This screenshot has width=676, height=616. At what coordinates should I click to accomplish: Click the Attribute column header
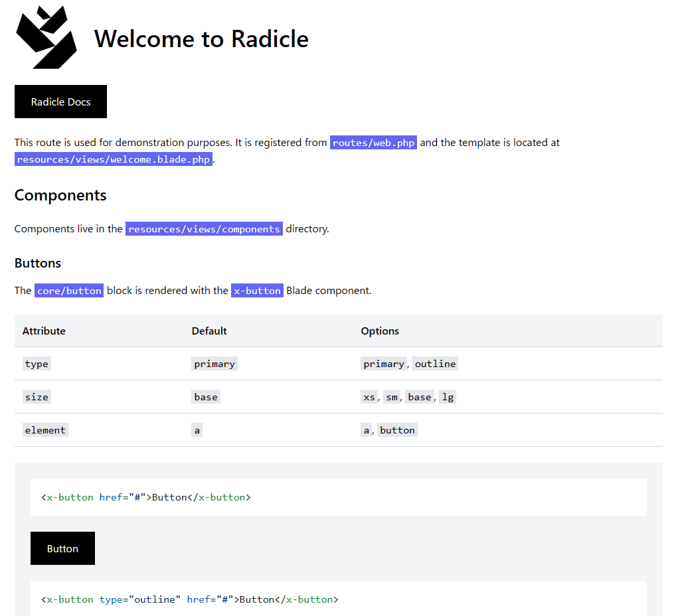point(44,331)
